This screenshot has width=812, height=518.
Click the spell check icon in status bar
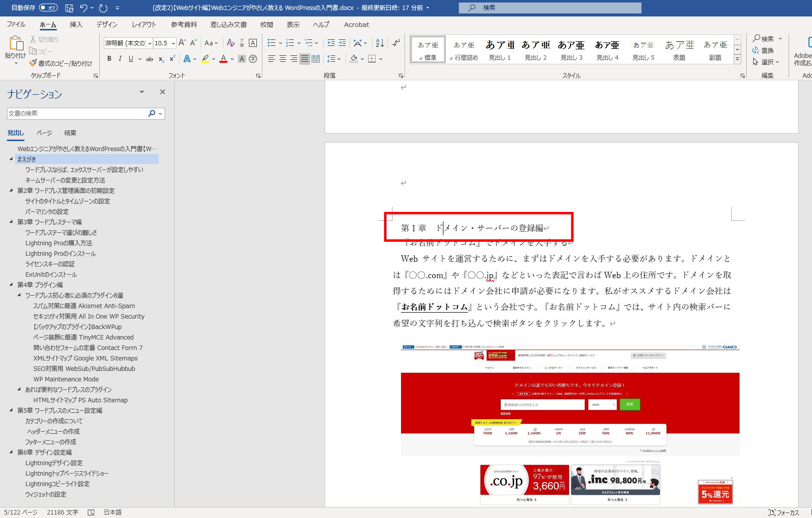pos(91,513)
